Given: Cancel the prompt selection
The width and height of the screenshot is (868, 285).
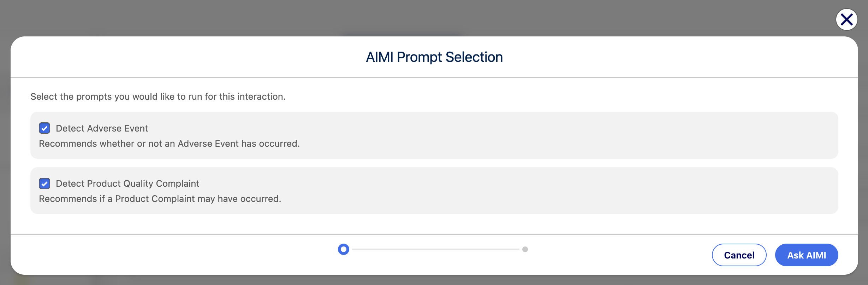Looking at the screenshot, I should pos(739,255).
